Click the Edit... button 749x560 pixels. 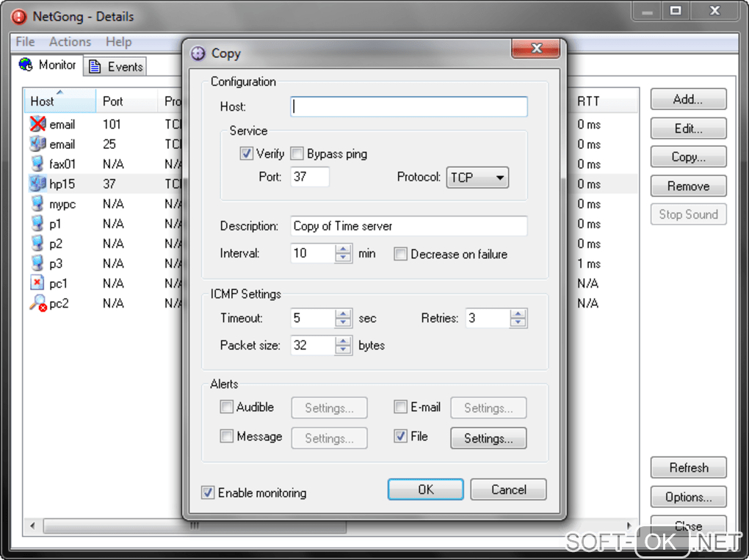point(688,128)
